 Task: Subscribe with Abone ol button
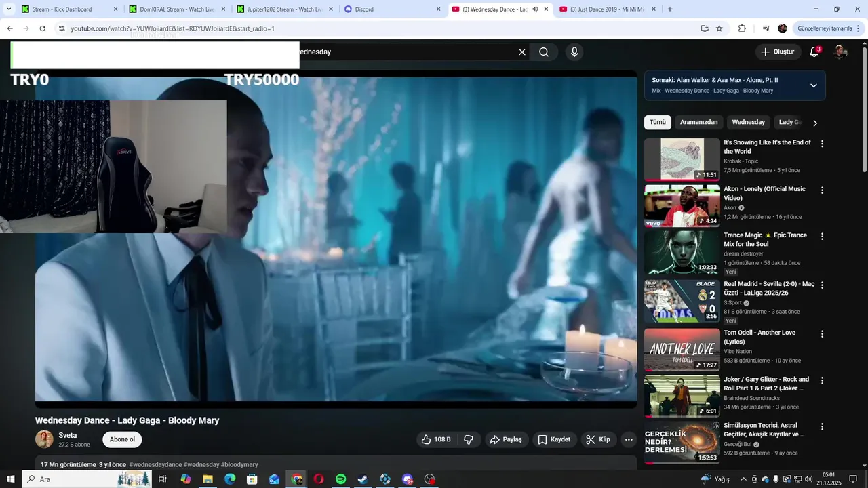tap(122, 439)
